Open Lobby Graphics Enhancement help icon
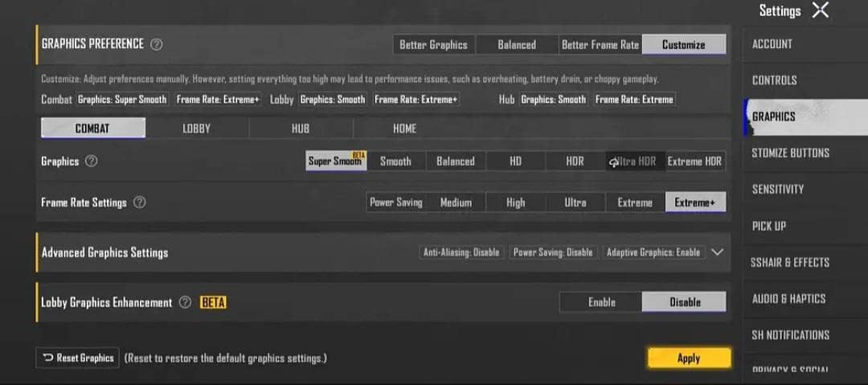 click(x=186, y=302)
